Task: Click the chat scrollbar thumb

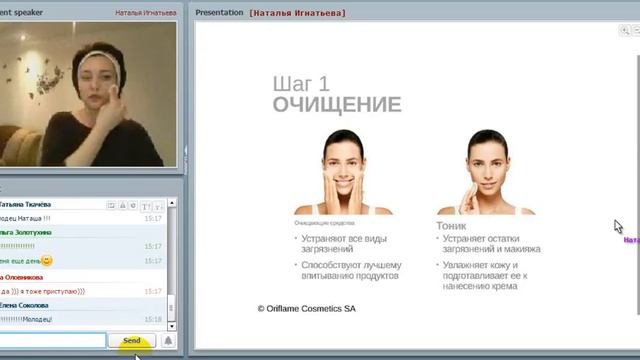Action: (x=172, y=308)
